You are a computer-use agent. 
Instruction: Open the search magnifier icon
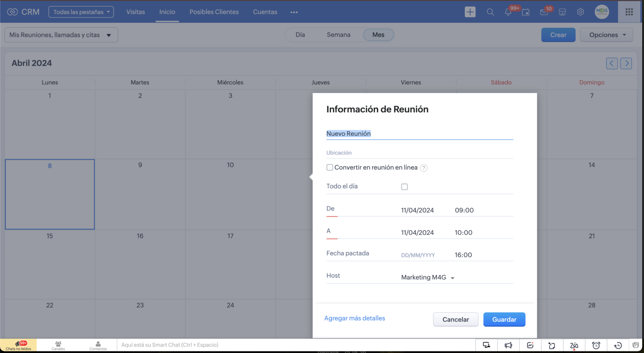(490, 12)
